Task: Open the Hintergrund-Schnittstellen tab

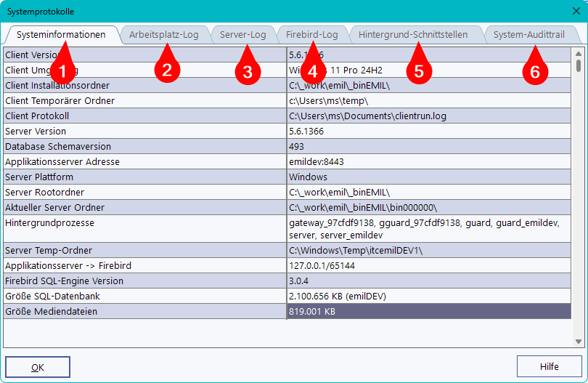Action: [413, 34]
